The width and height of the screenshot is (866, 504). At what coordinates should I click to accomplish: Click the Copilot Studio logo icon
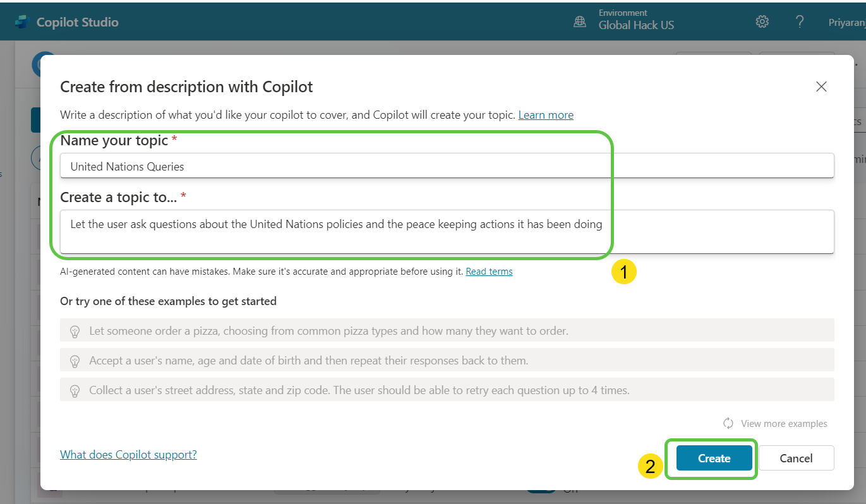(22, 22)
